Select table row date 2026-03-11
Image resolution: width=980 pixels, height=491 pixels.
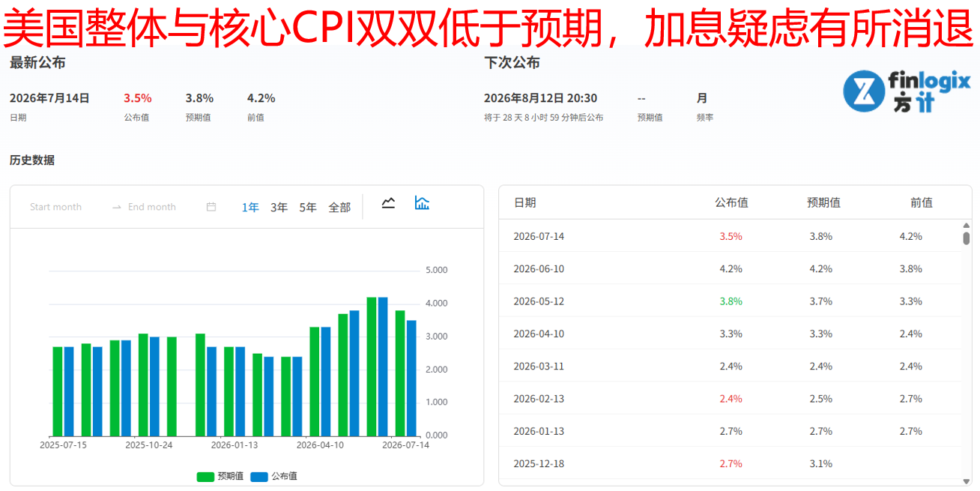pyautogui.click(x=539, y=366)
